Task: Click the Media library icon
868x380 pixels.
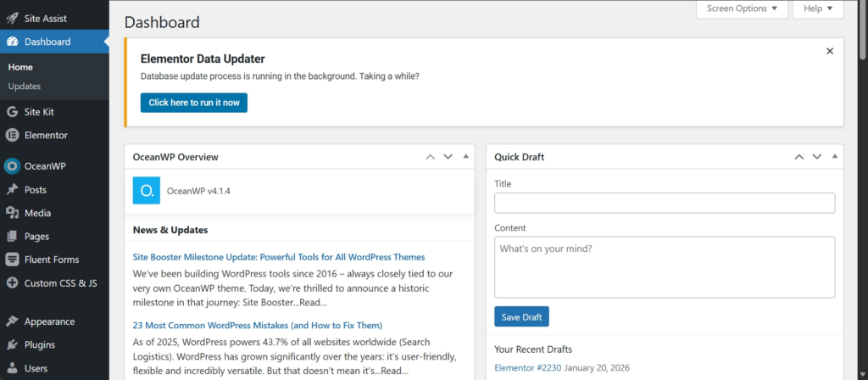Action: 12,213
